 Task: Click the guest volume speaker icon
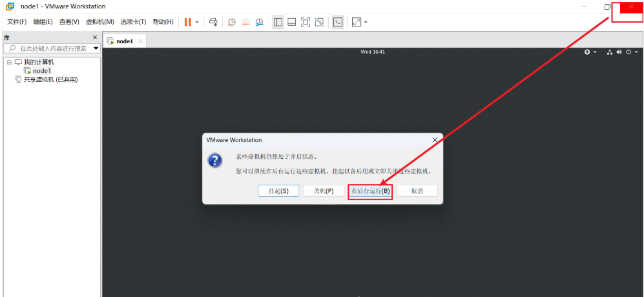[619, 52]
